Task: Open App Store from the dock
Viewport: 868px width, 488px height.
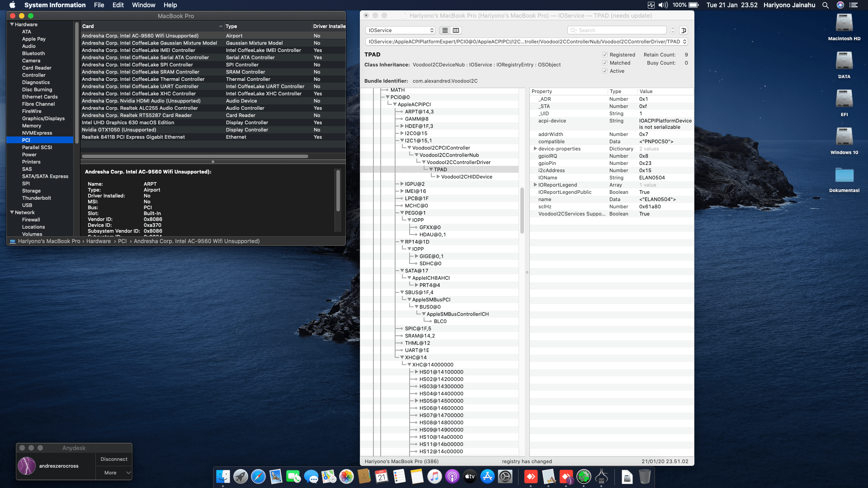Action: click(487, 476)
